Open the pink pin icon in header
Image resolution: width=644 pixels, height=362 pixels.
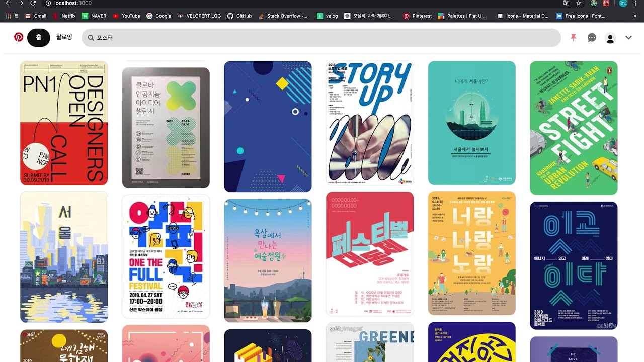pos(573,38)
